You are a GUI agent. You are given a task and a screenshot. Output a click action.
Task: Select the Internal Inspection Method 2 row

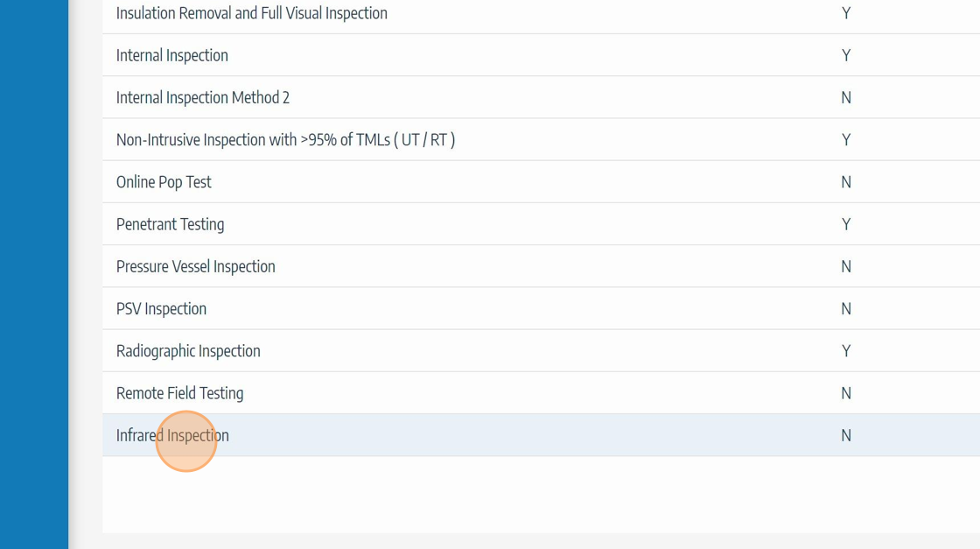click(202, 98)
